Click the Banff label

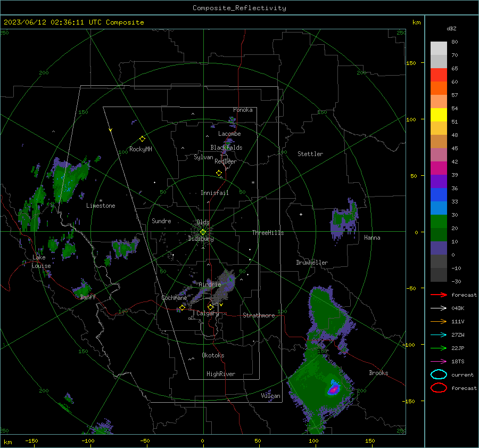(x=88, y=297)
